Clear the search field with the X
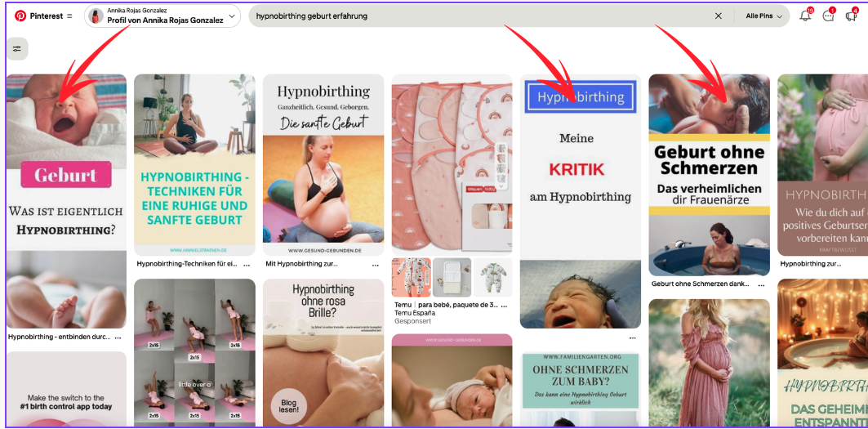This screenshot has height=429, width=868. pyautogui.click(x=719, y=16)
